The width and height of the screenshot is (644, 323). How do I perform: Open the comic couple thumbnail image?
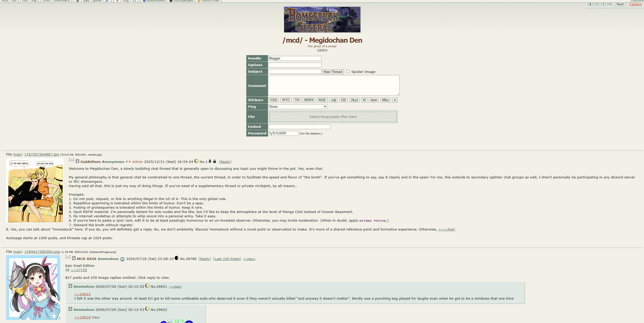point(35,190)
